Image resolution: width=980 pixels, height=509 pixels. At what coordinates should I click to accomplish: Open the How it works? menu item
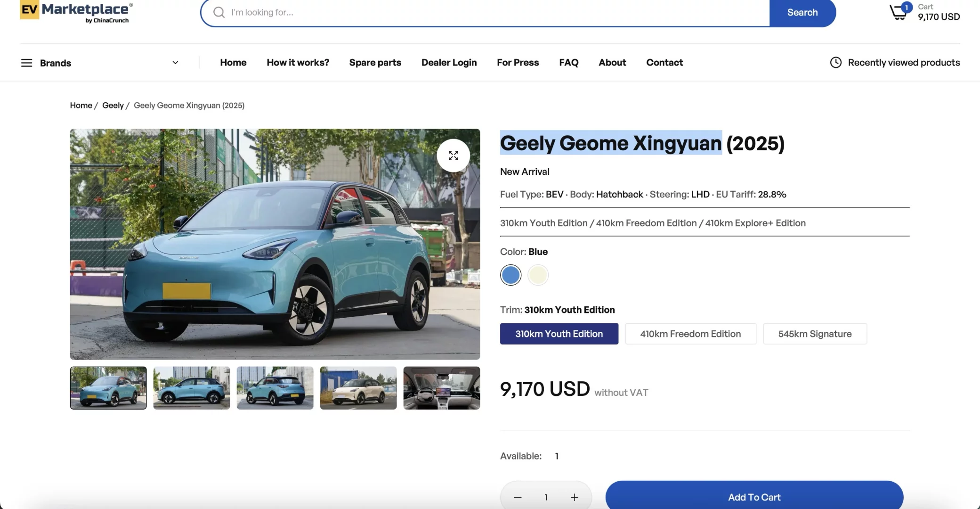point(298,62)
